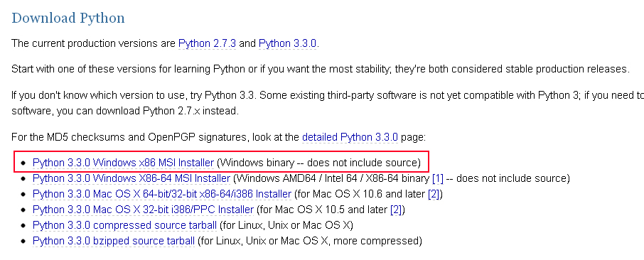Click the 'Start with one of these versions' paragraph

click(321, 69)
